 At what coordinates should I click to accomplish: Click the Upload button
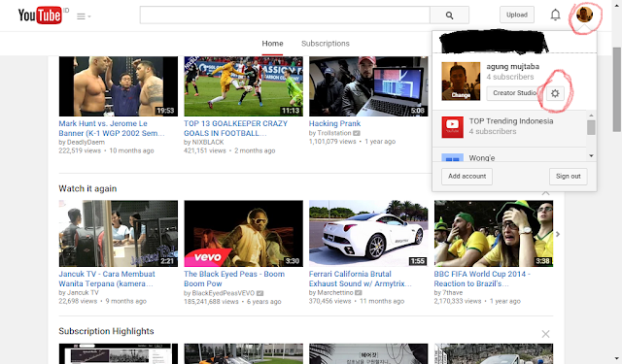coord(517,15)
